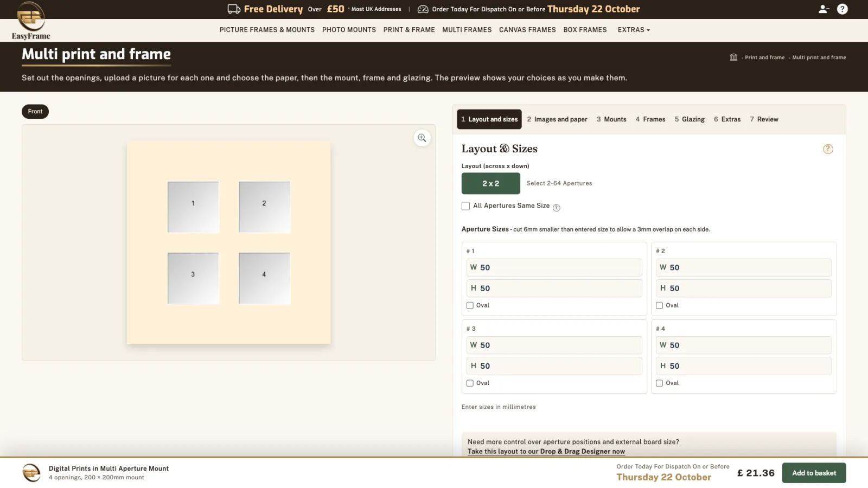Image resolution: width=868 pixels, height=488 pixels.
Task: Click the product icon in bottom bar
Action: coord(31,473)
